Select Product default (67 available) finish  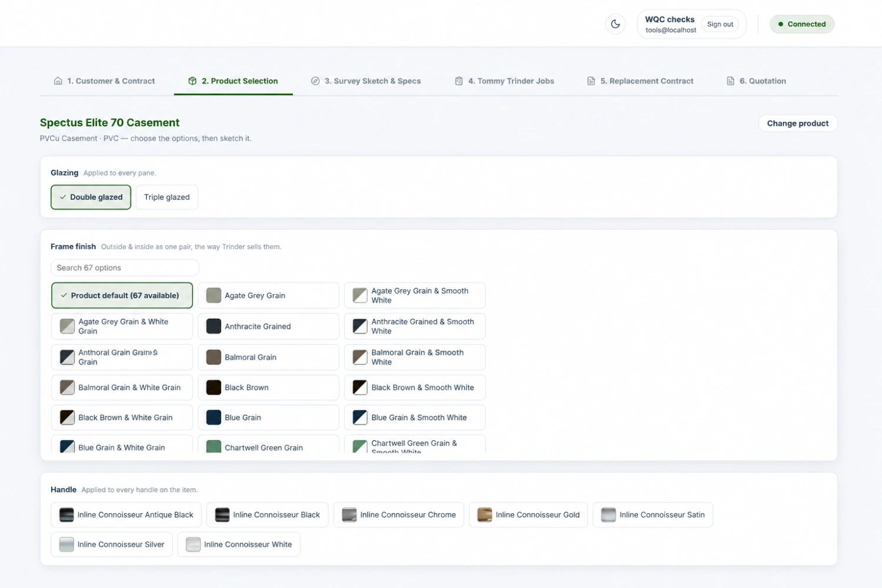[x=122, y=295]
